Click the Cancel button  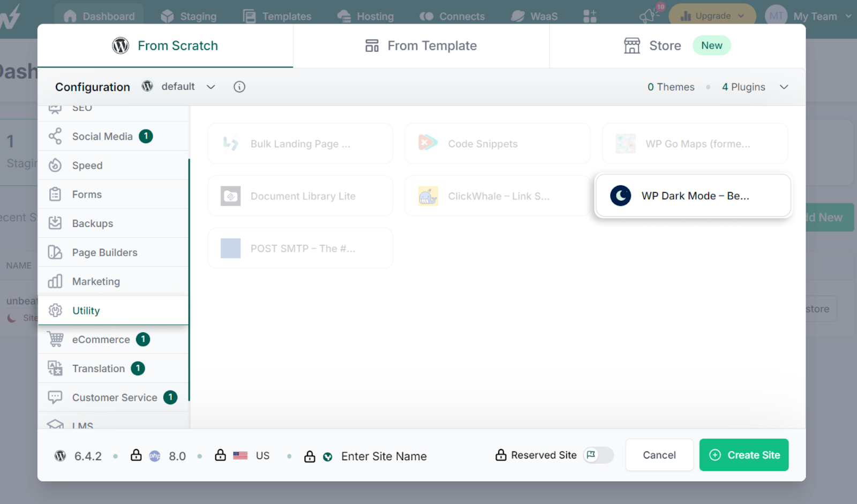659,455
